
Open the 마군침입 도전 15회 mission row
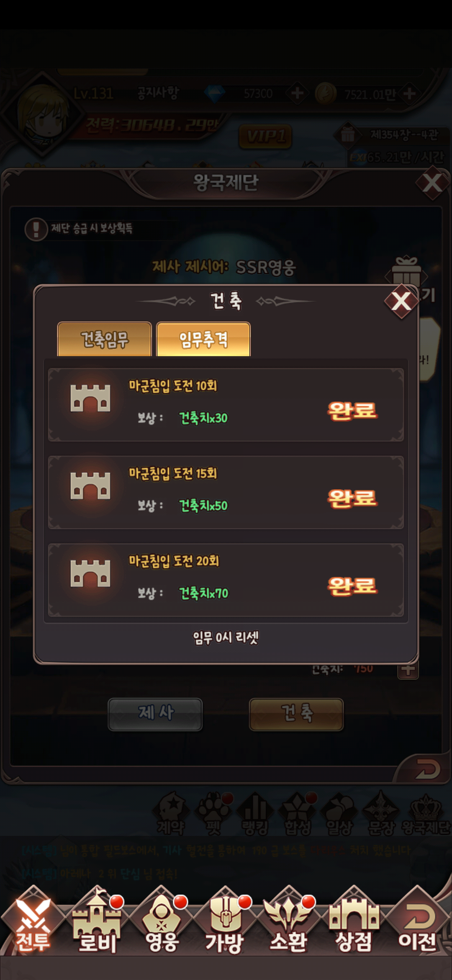(x=226, y=493)
